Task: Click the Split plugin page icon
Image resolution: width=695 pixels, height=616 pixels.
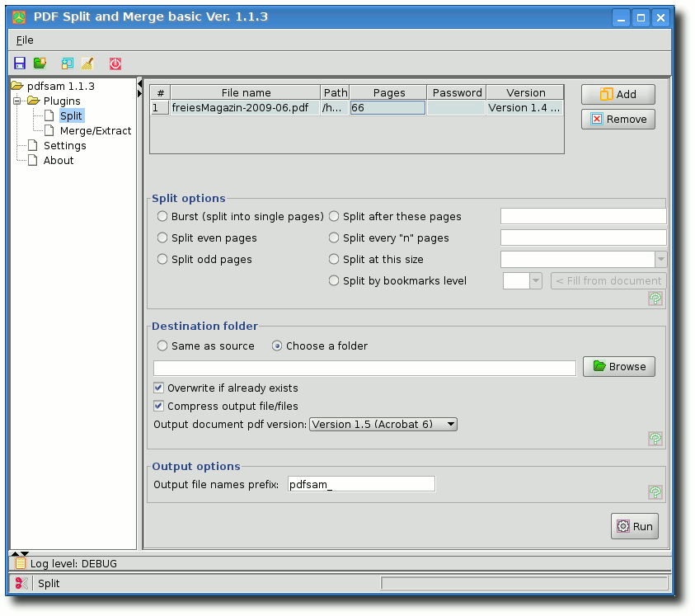Action: [x=49, y=115]
